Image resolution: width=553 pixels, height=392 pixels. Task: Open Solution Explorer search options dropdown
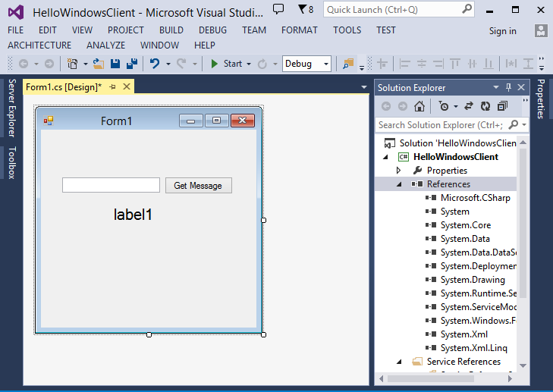[x=524, y=125]
